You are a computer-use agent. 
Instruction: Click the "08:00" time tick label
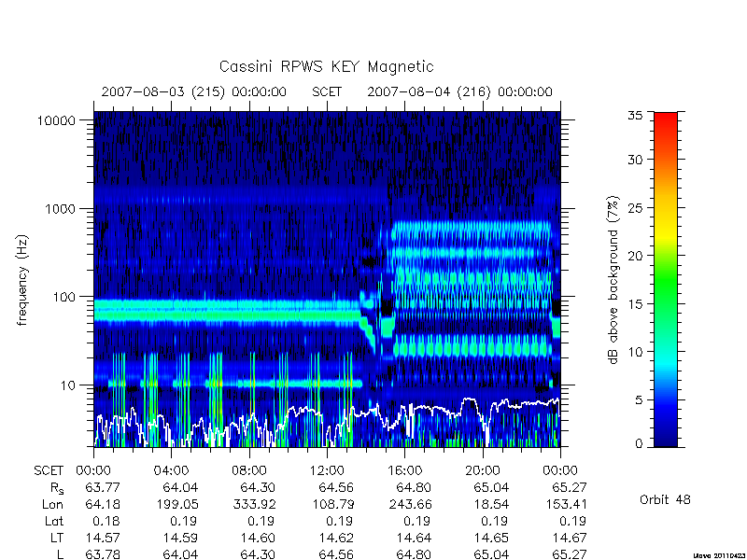click(x=249, y=471)
